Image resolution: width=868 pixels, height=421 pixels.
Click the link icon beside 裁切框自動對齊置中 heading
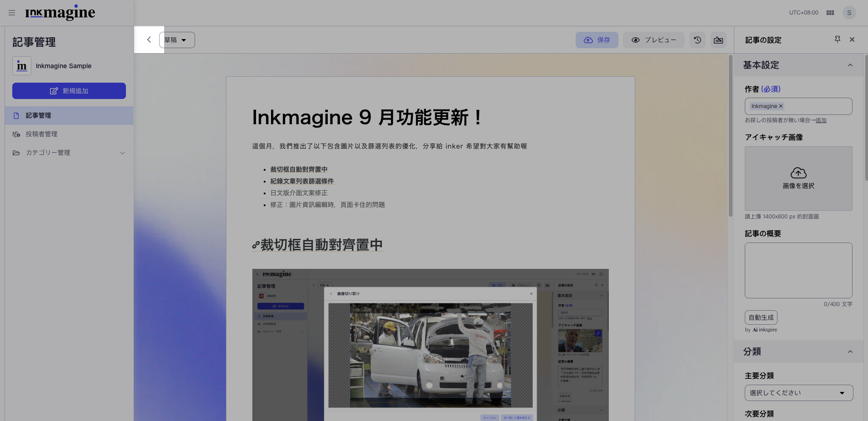(x=256, y=245)
